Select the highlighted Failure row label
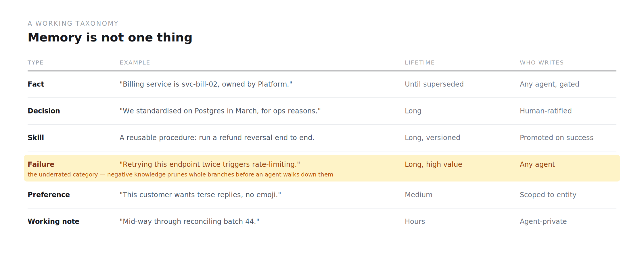 [x=41, y=164]
